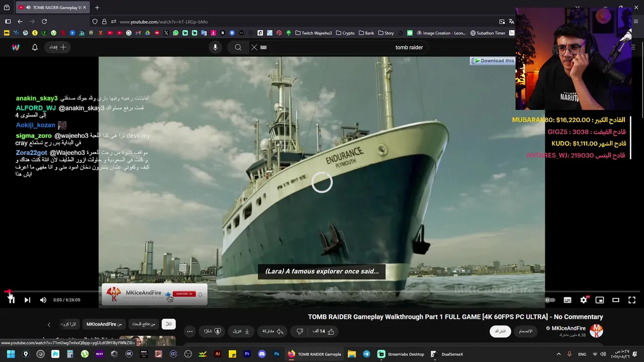Viewport: 644px width, 362px height.
Task: Toggle the browser sidebar panel icon
Action: pyautogui.click(x=8, y=22)
